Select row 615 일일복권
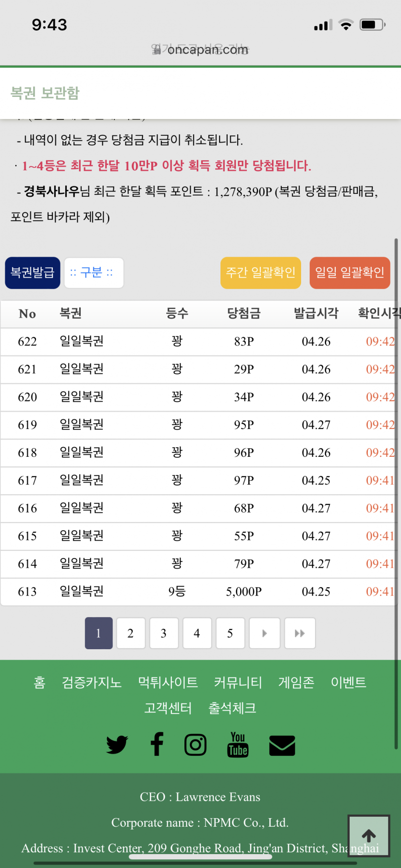 point(198,536)
